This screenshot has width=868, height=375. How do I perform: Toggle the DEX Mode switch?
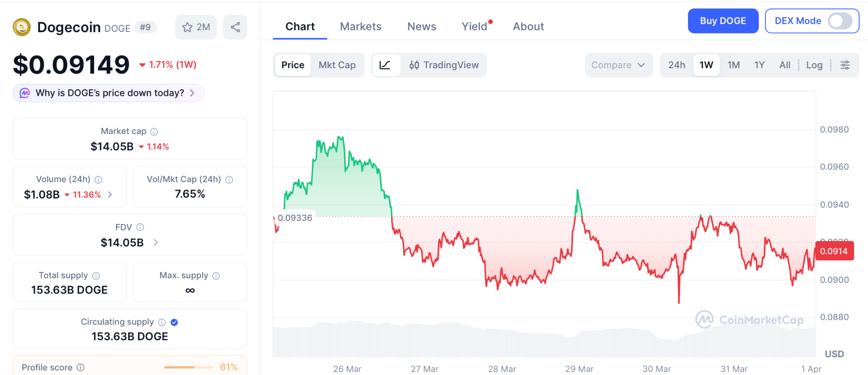(840, 21)
